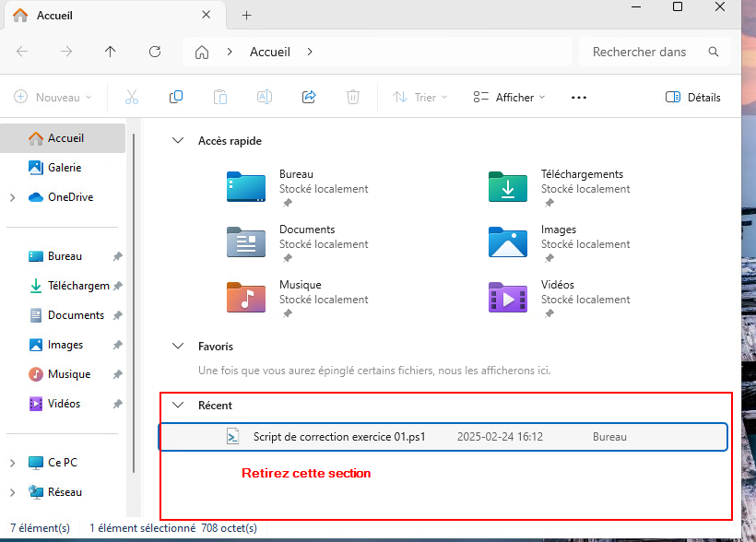Click the 7 élément(s) status bar text
Screen dimensions: 756x542
40,528
